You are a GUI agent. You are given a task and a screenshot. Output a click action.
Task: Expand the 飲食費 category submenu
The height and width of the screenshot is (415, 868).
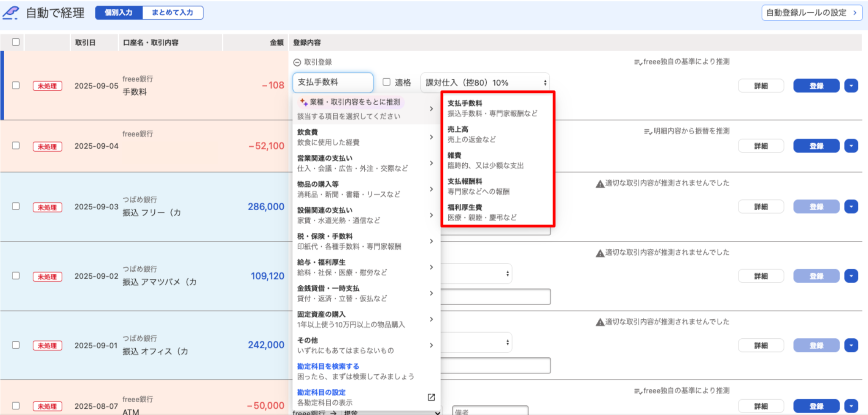click(x=366, y=137)
